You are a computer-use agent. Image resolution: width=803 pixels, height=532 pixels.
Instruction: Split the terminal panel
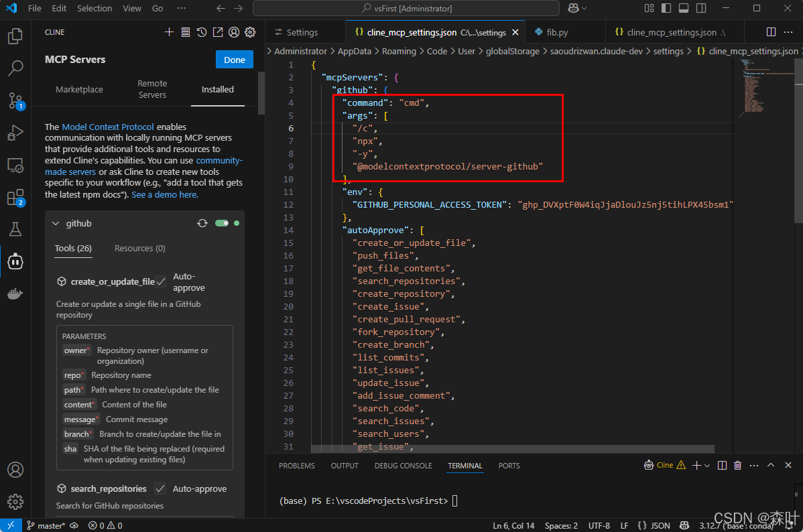722,466
